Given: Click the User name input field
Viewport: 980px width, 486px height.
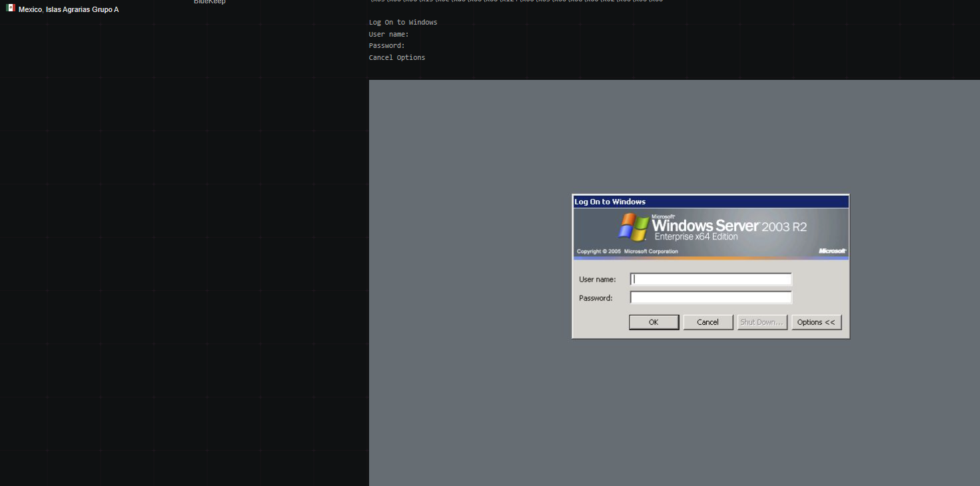Looking at the screenshot, I should [711, 279].
